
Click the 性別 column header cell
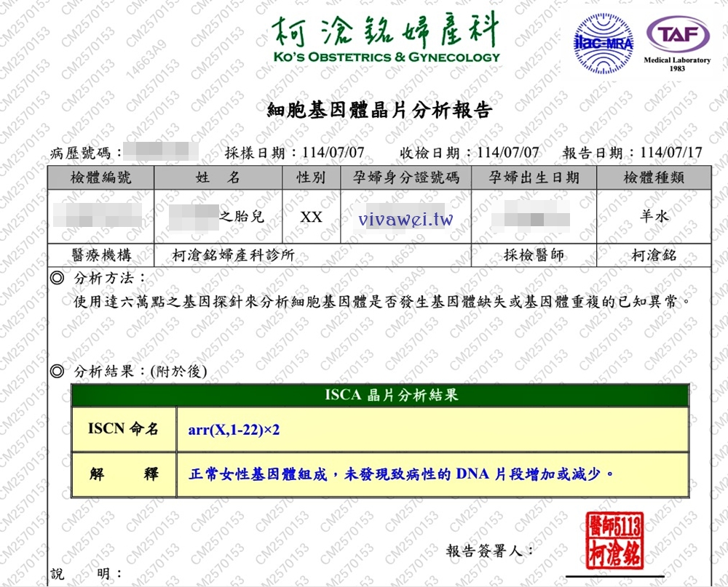tap(309, 177)
